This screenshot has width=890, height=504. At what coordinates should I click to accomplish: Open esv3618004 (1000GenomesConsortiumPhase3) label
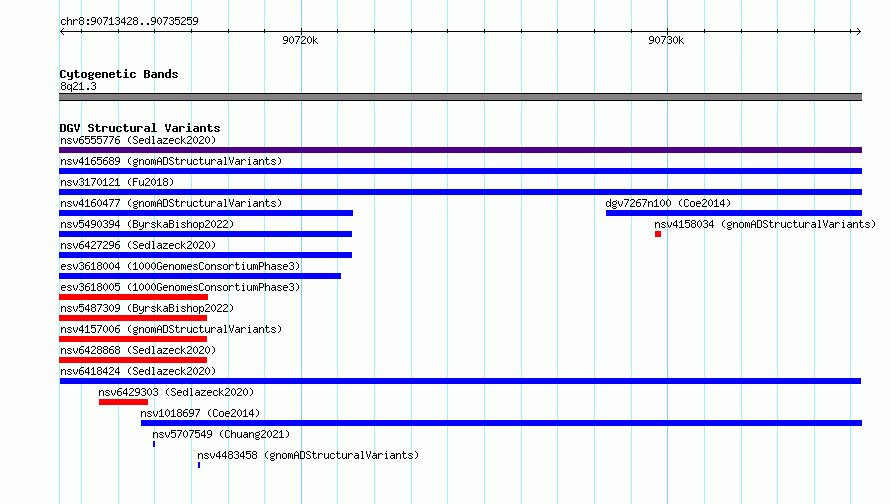[x=180, y=266]
